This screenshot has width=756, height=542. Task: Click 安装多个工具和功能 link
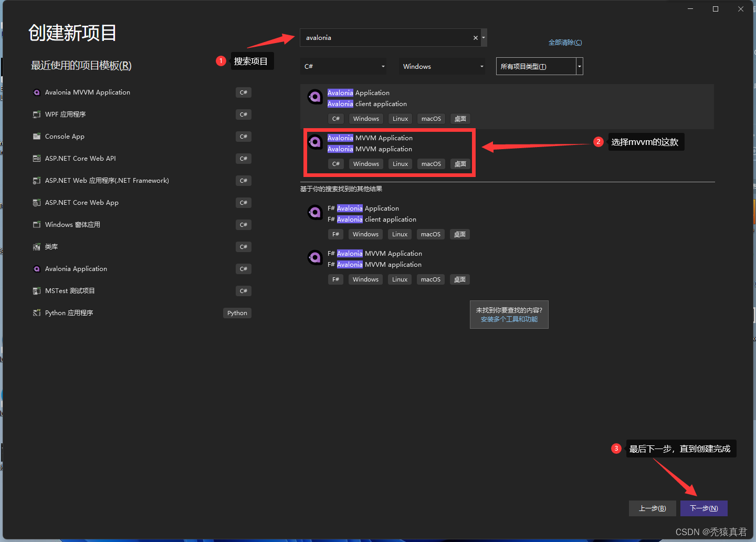(x=509, y=319)
